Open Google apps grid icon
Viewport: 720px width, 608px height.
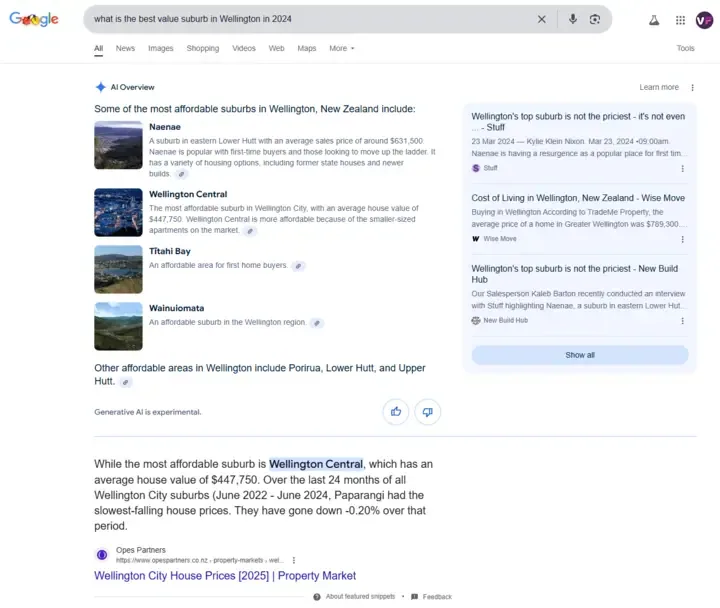681,20
